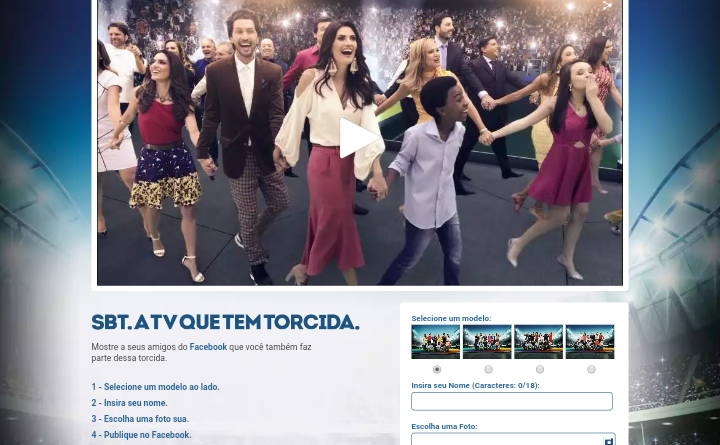Choose the first model radio button
The image size is (720, 445).
[x=436, y=370]
